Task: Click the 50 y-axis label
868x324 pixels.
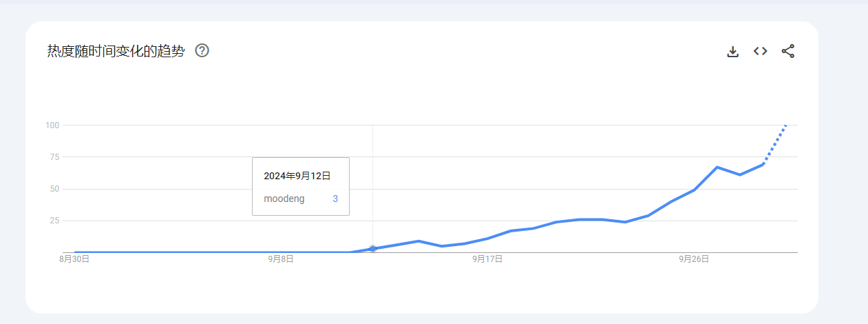Action: pos(54,189)
